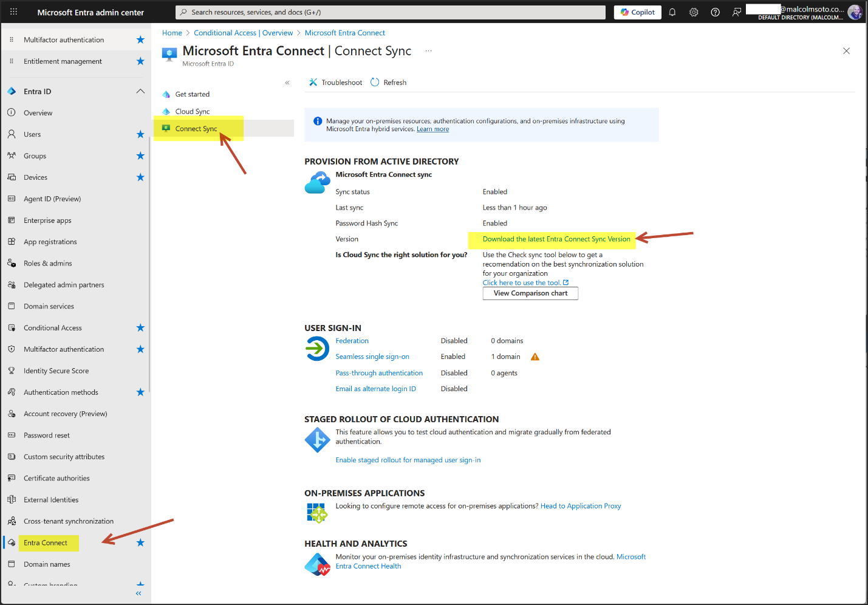Open Cloud Sync in the blade menu
Screen dimensions: 868x605
(193, 112)
